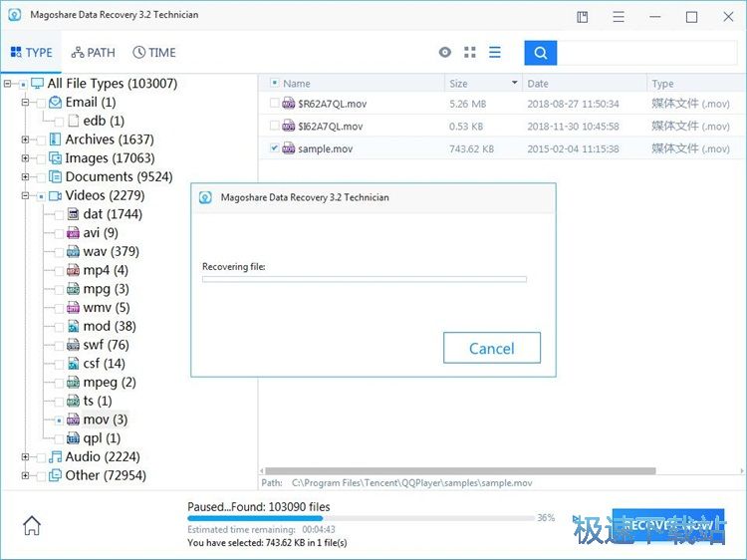The image size is (747, 560).
Task: Click the Recover Now button
Action: tap(668, 525)
